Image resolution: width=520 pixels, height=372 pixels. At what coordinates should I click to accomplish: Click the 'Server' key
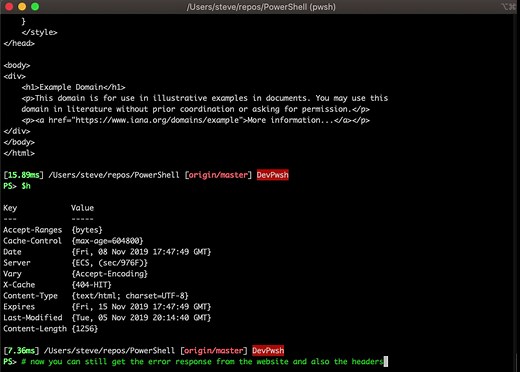[x=17, y=263]
